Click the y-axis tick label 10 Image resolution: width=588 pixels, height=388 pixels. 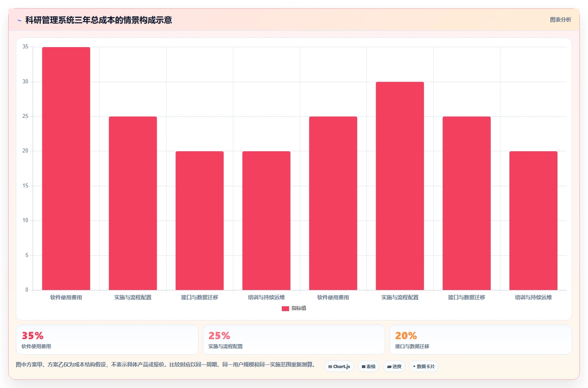[25, 220]
